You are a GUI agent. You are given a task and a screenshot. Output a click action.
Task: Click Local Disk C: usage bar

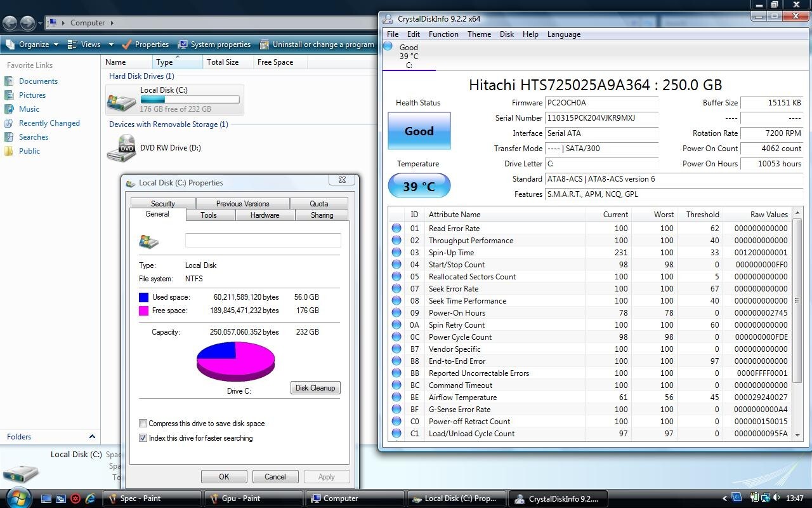tap(190, 100)
